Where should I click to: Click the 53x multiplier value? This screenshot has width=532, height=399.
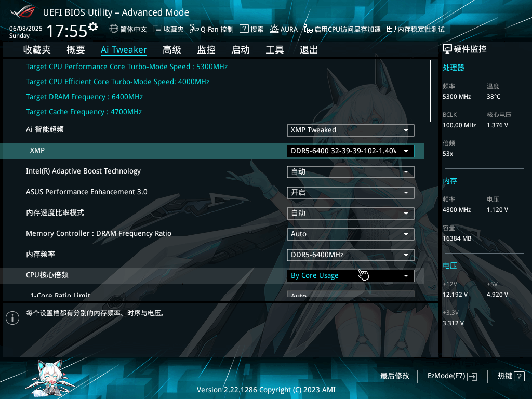pos(448,154)
